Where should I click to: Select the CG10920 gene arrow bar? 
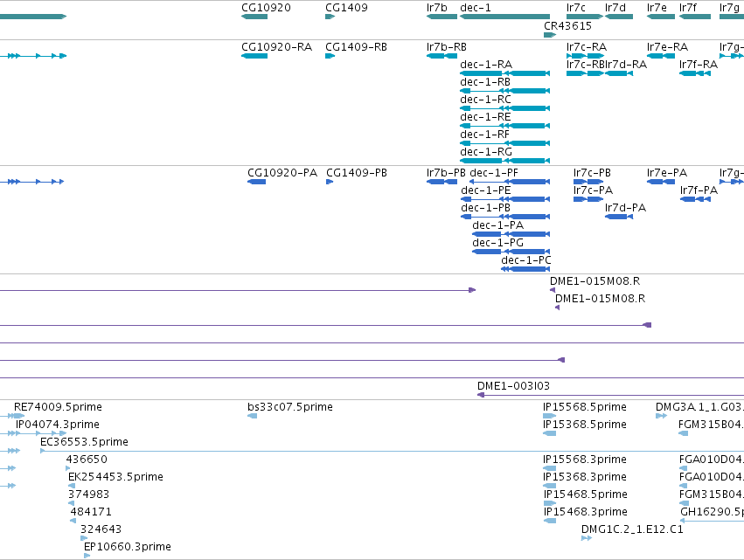point(254,17)
